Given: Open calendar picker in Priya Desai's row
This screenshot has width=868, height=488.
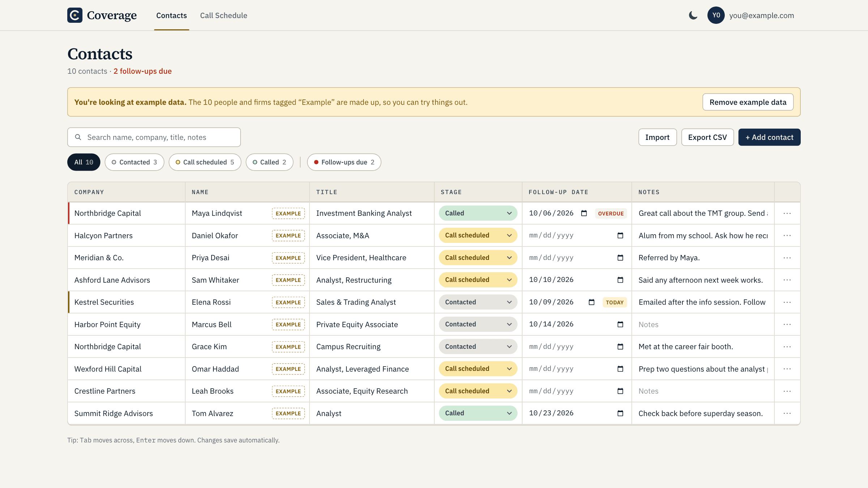Looking at the screenshot, I should 620,258.
